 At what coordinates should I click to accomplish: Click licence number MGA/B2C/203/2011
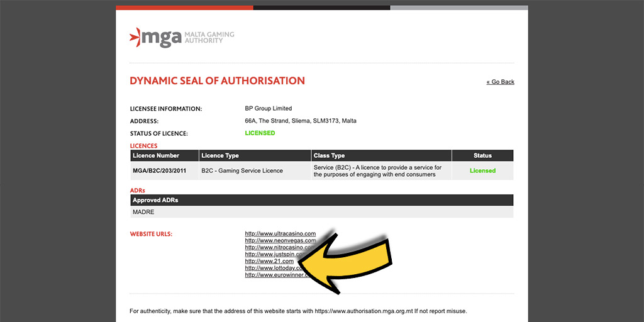click(x=159, y=170)
